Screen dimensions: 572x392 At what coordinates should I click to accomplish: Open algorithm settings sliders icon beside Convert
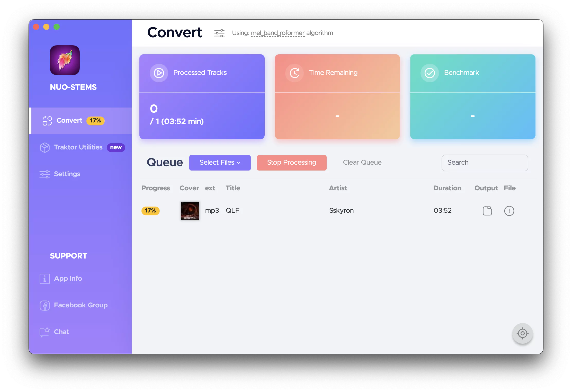click(219, 33)
